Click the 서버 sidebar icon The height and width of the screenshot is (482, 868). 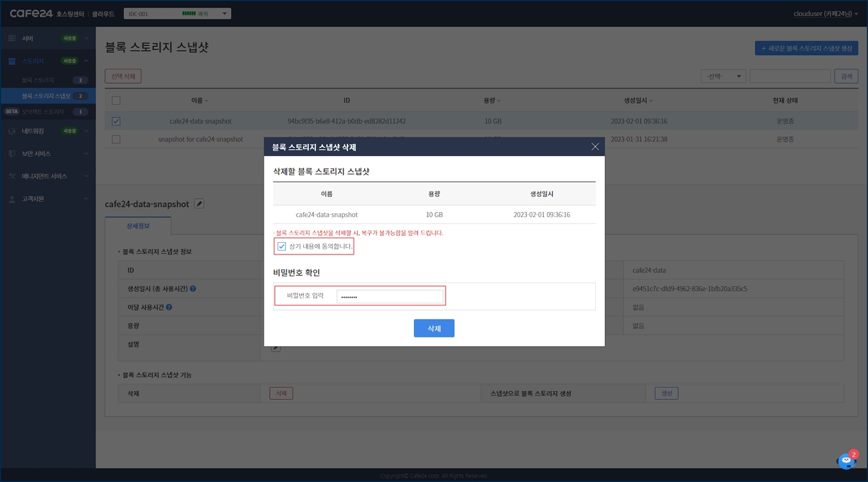coord(12,39)
